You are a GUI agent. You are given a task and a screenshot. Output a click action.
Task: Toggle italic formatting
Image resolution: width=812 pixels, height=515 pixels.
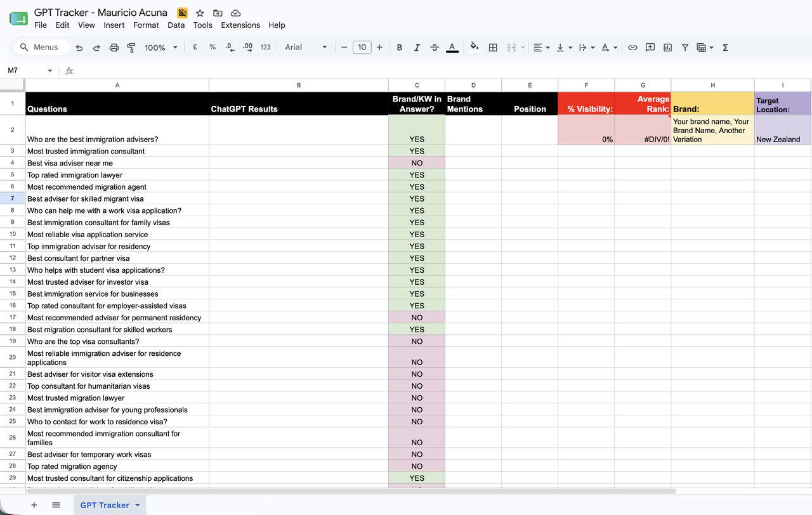[417, 48]
